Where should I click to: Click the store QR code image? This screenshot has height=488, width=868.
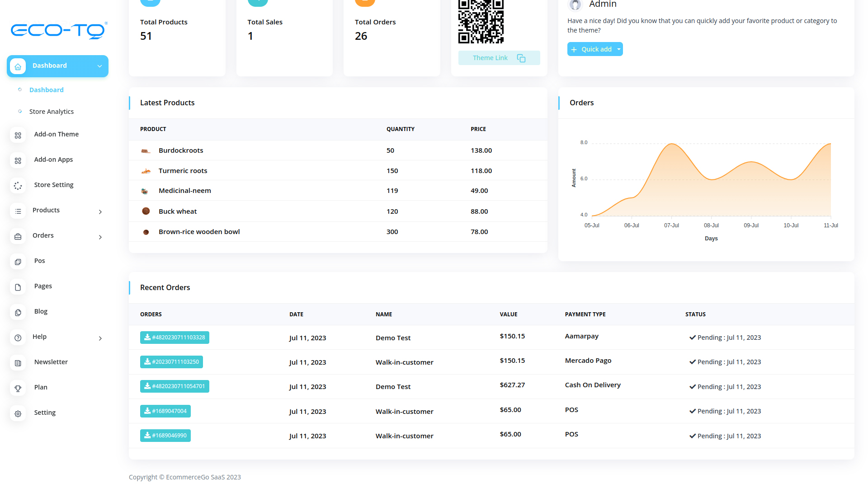click(x=481, y=22)
